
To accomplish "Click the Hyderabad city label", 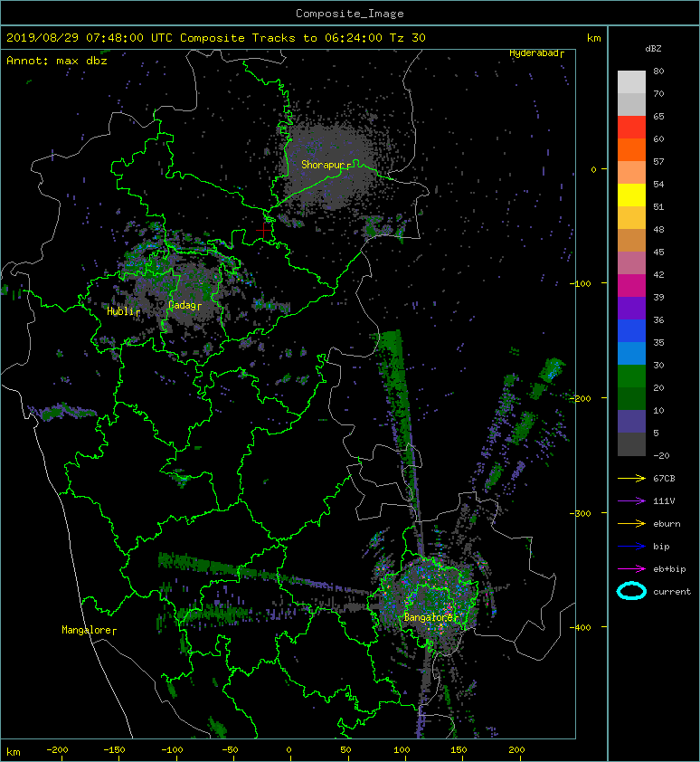I will tap(535, 53).
